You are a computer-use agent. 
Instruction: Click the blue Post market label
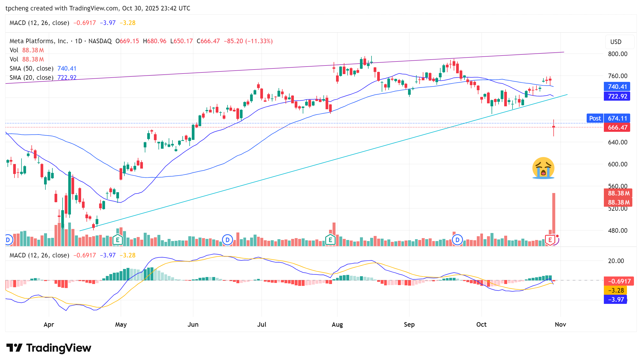click(595, 118)
